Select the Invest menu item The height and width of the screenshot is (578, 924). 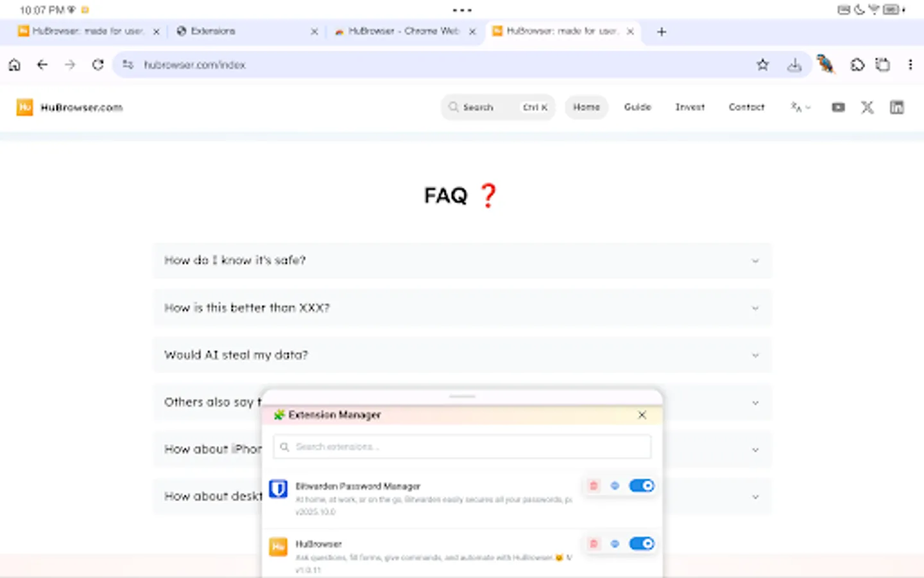tap(690, 107)
